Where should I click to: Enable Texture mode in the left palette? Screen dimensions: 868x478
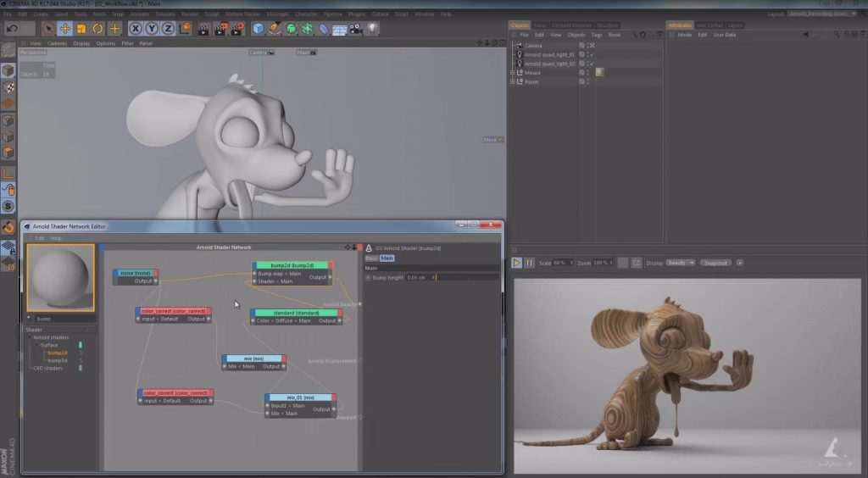[8, 86]
